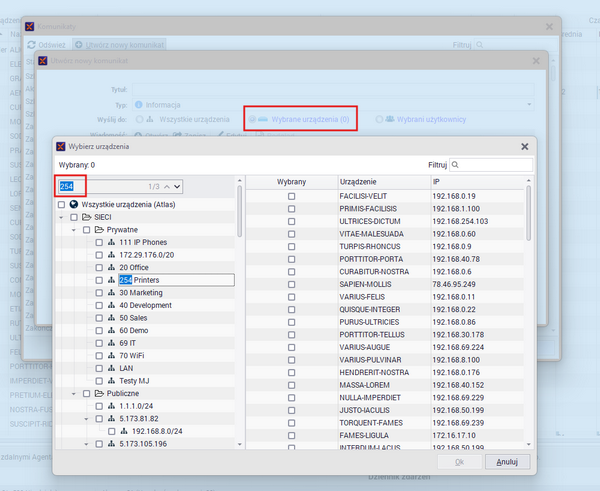Sort by the Wybrany column header
The height and width of the screenshot is (491, 600).
pyautogui.click(x=292, y=182)
